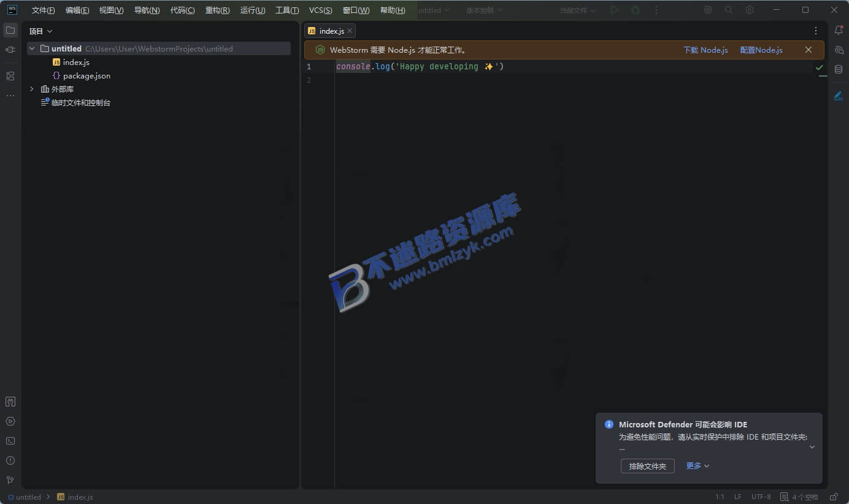Open the Database tool window icon

click(839, 69)
